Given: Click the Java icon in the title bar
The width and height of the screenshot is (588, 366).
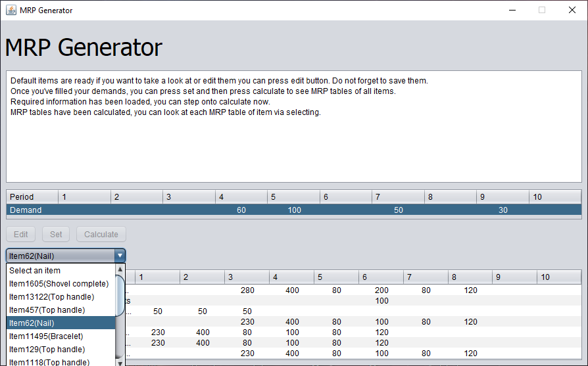Looking at the screenshot, I should 11,10.
